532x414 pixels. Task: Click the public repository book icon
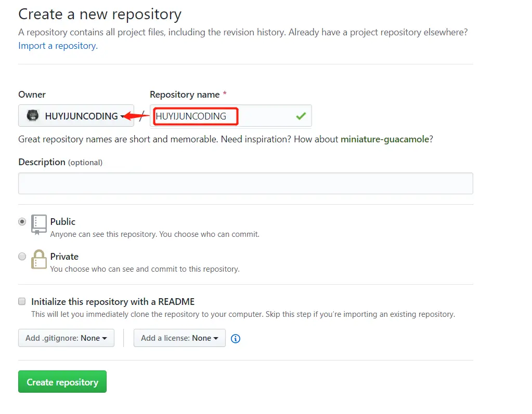tap(39, 224)
